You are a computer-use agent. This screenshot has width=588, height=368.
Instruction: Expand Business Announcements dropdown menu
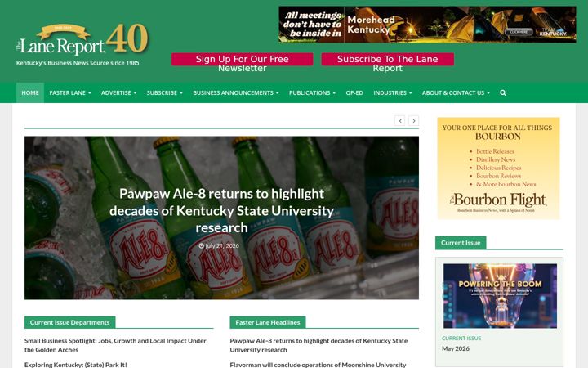pos(236,92)
